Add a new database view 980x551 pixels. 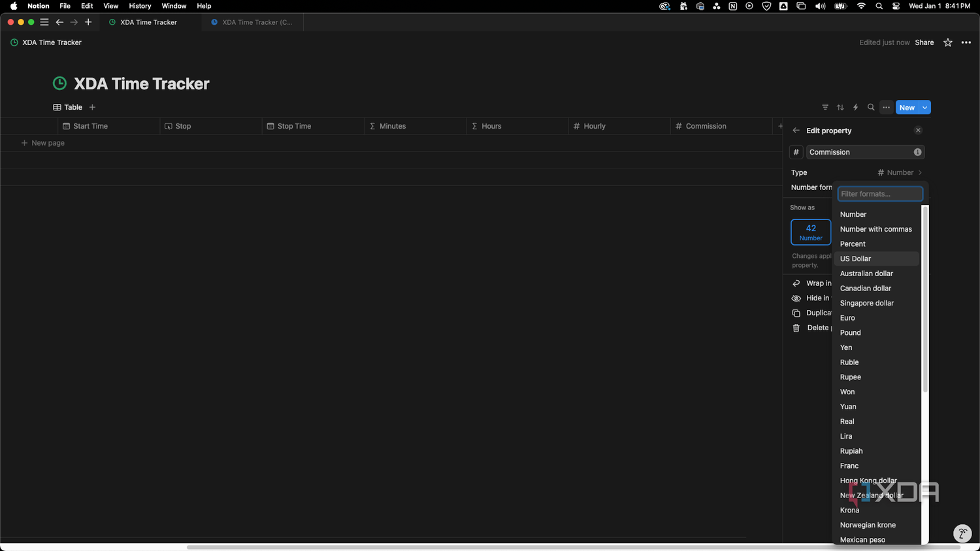pos(92,107)
